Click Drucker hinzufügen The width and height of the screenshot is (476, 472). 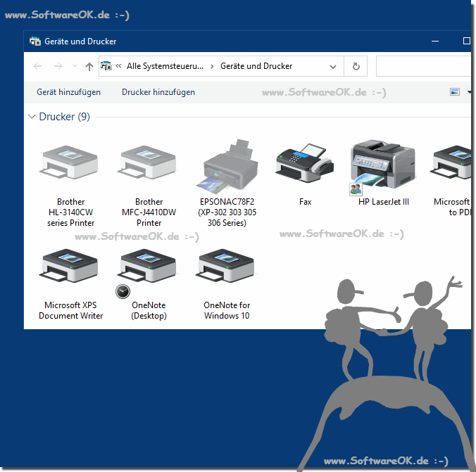tap(158, 92)
